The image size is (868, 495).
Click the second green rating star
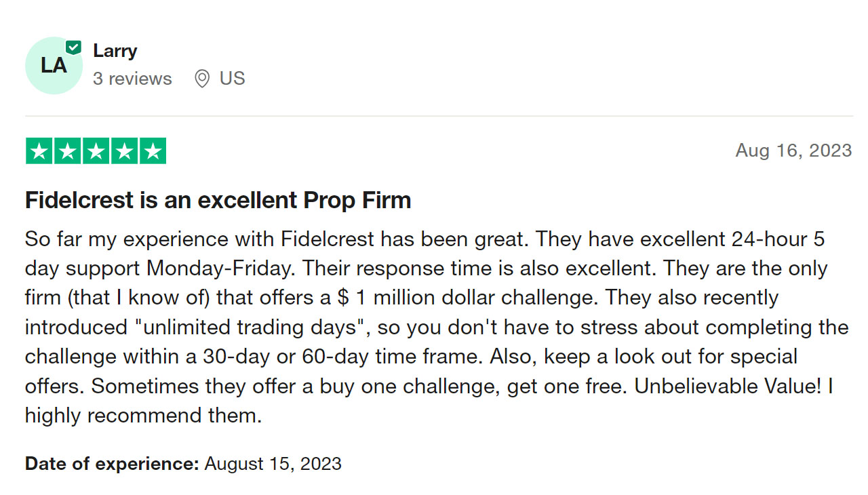67,151
